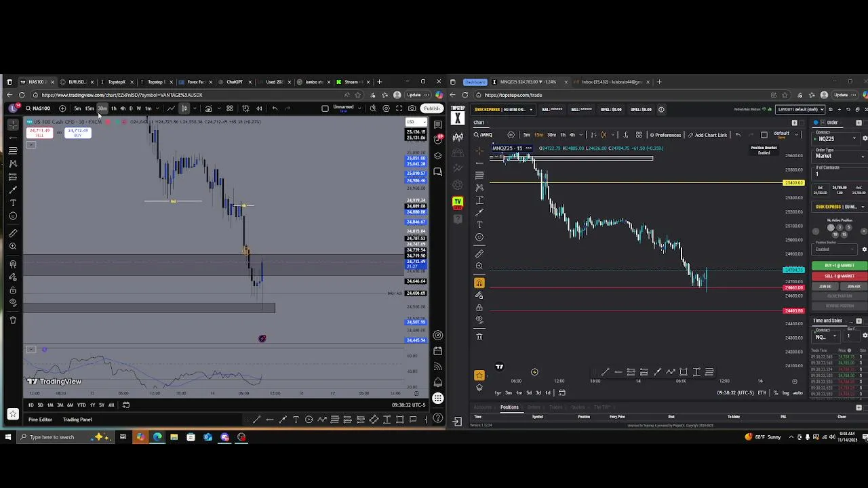Click the # of Contracts field
Viewport: 868px width, 488px height.
(x=840, y=174)
